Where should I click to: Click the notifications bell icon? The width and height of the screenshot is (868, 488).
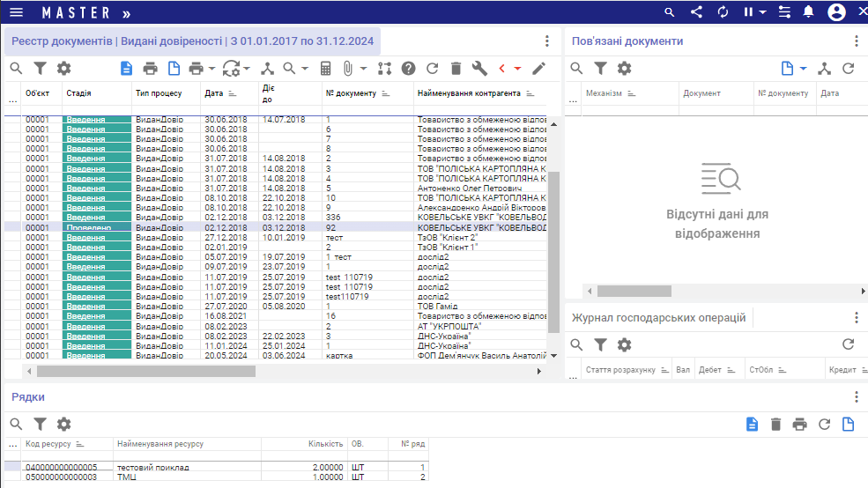pyautogui.click(x=808, y=12)
